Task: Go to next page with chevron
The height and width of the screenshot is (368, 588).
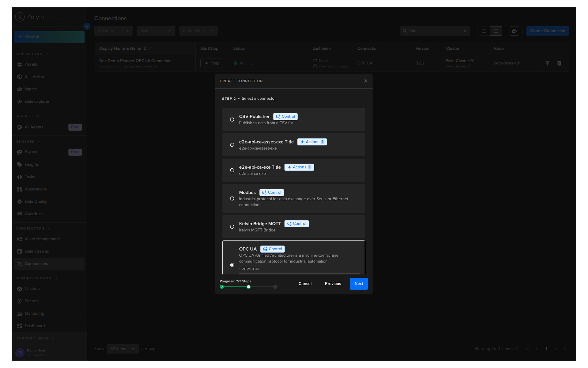Action: click(556, 349)
